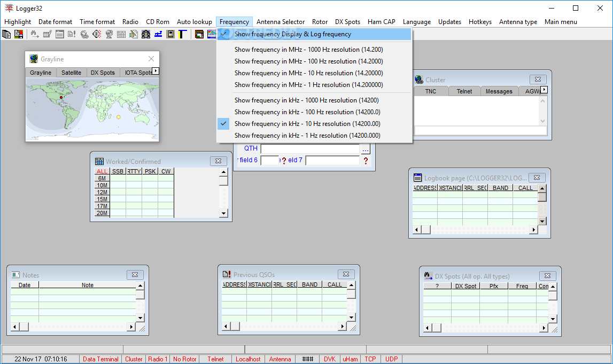The height and width of the screenshot is (364, 613).
Task: Open the Main menu item
Action: click(x=561, y=22)
